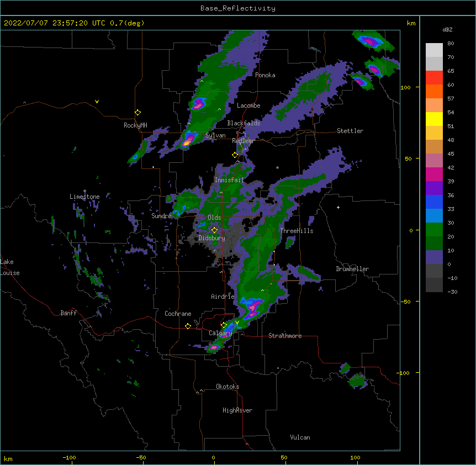
Task: Click the magenta 39-42 dBZ legend swatch
Action: click(x=434, y=174)
